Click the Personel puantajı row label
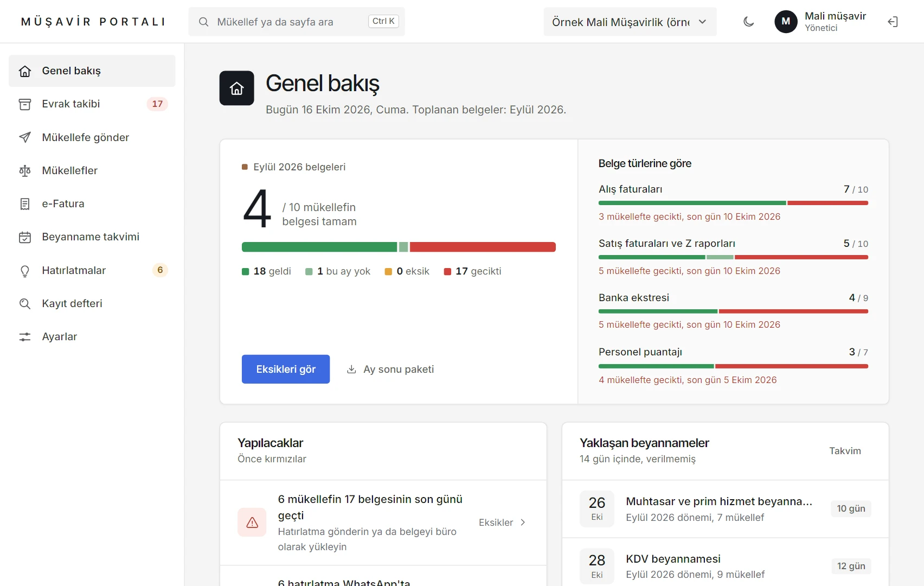924x586 pixels. 640,352
